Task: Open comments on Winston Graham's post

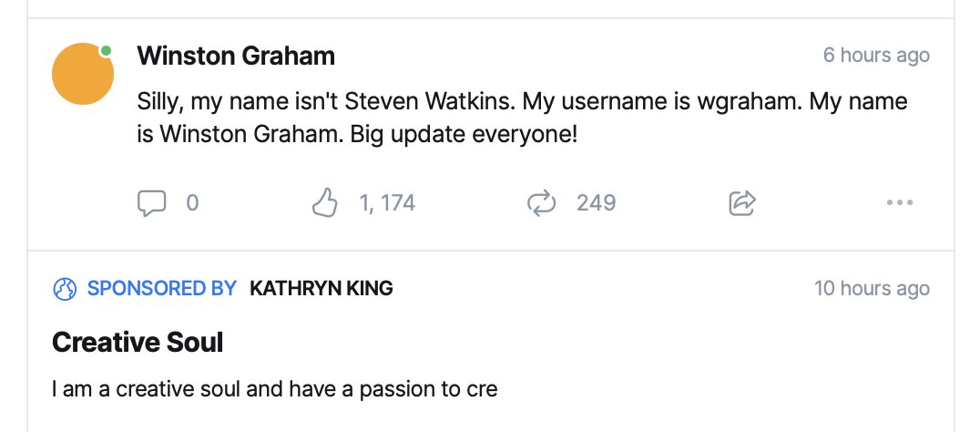Action: (151, 203)
